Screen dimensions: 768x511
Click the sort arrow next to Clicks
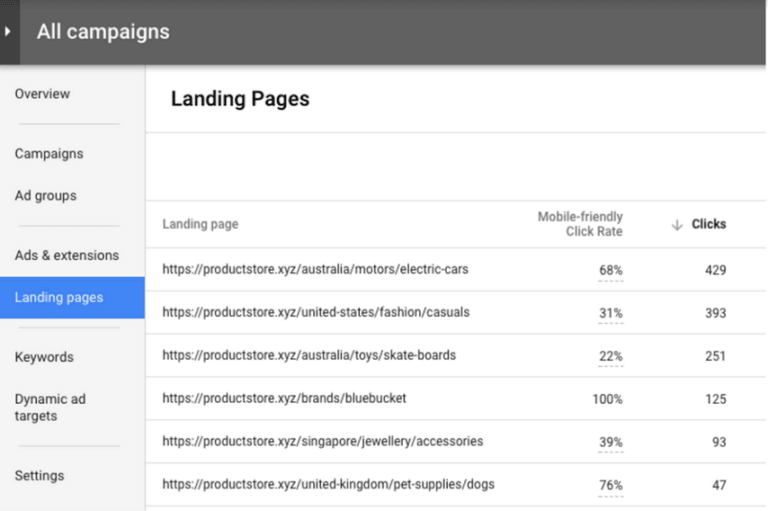coord(677,225)
